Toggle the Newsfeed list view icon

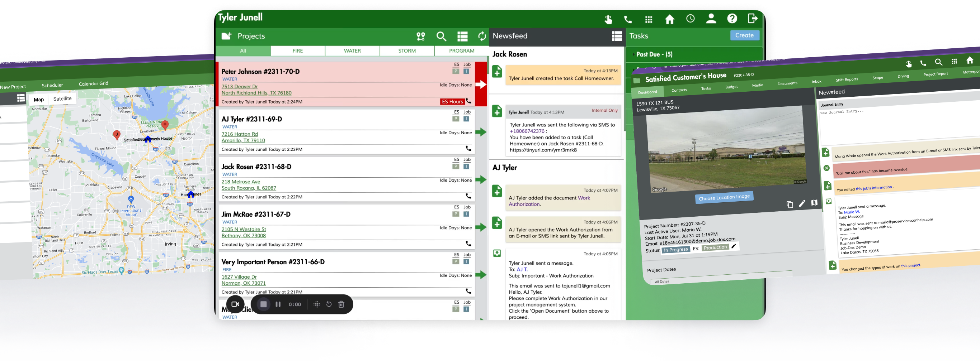[x=617, y=36]
